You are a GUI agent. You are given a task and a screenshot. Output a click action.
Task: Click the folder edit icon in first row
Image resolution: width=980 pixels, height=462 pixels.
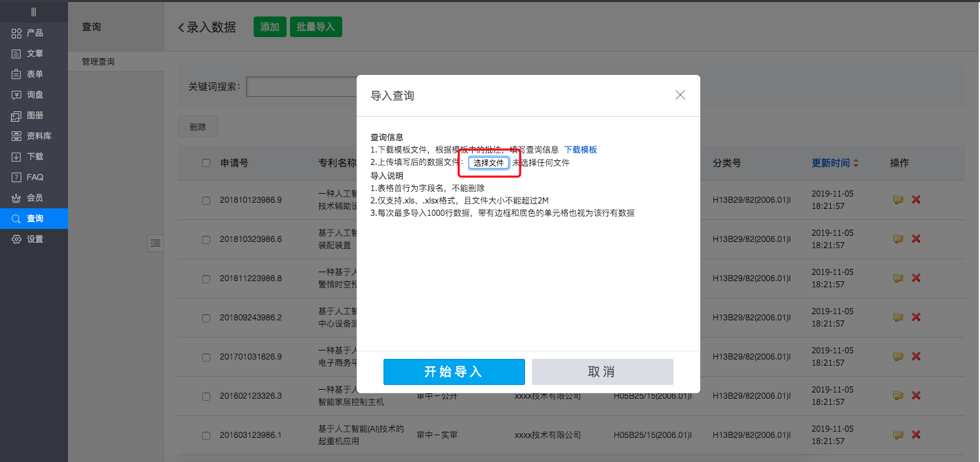(x=898, y=199)
